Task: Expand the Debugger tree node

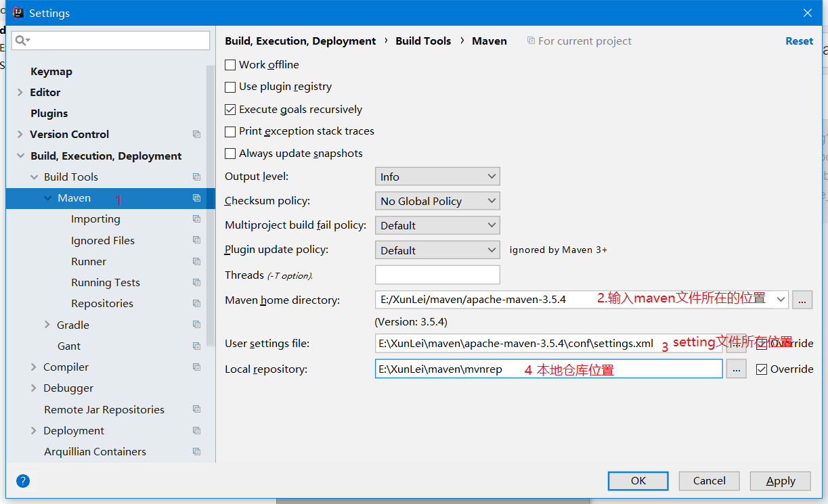Action: click(x=34, y=388)
